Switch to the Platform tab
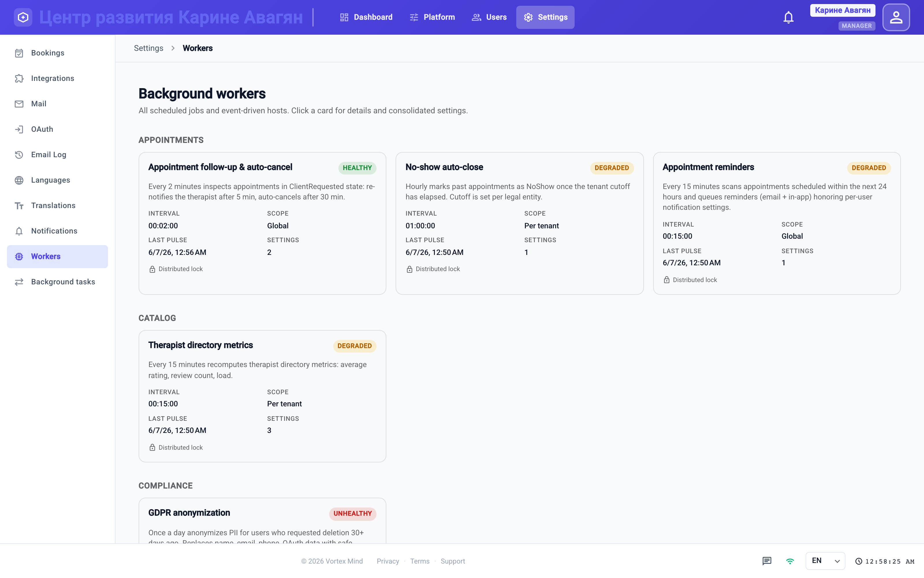 click(432, 17)
